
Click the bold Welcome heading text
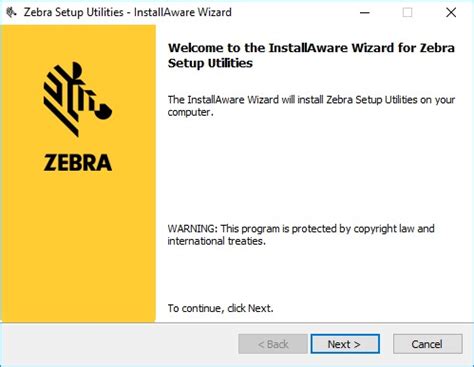coord(311,55)
